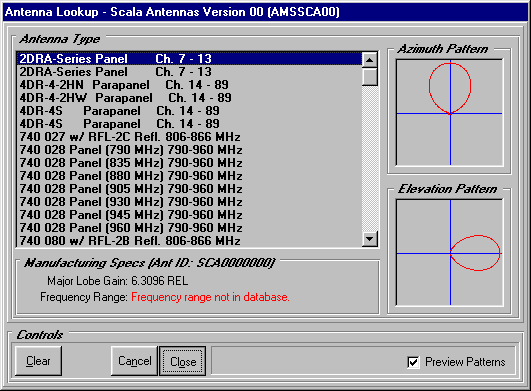Click the Antenna Lookup title bar
The height and width of the screenshot is (391, 531).
coord(266,12)
